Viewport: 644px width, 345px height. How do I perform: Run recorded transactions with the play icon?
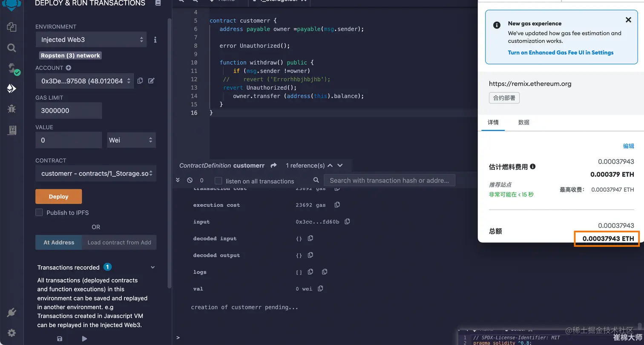(x=84, y=339)
